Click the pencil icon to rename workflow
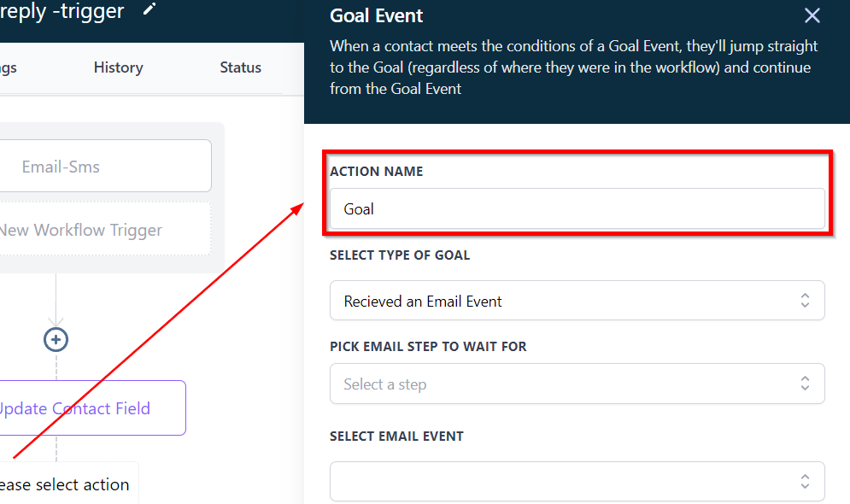This screenshot has width=850, height=504. point(149,10)
